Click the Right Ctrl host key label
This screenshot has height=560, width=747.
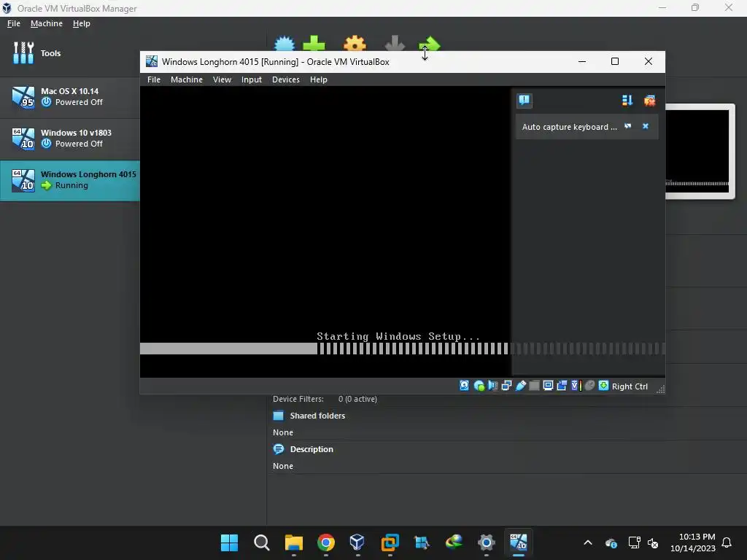[630, 386]
